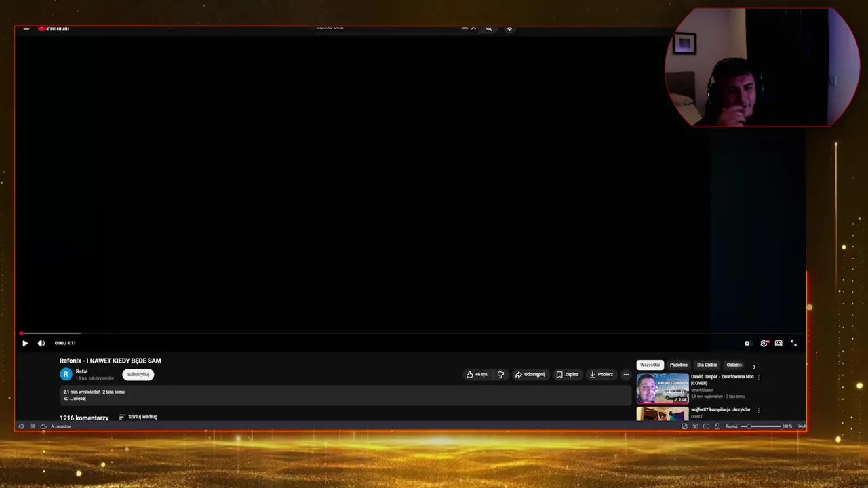Open status-bar image capture icon
The width and height of the screenshot is (868, 488).
[x=684, y=426]
